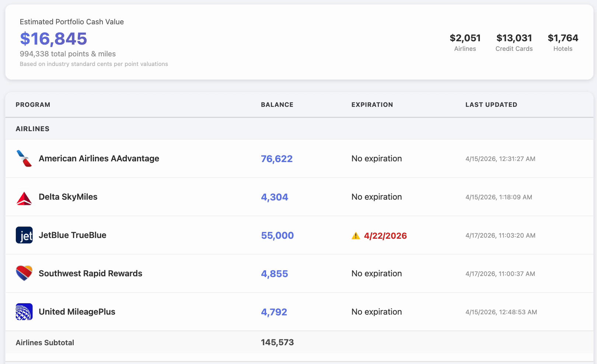The image size is (597, 364).
Task: Select the Delta SkyMiles program name
Action: (68, 197)
